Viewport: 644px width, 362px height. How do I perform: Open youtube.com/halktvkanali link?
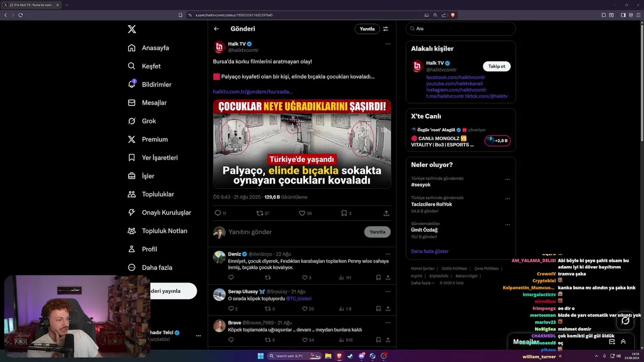point(454,83)
